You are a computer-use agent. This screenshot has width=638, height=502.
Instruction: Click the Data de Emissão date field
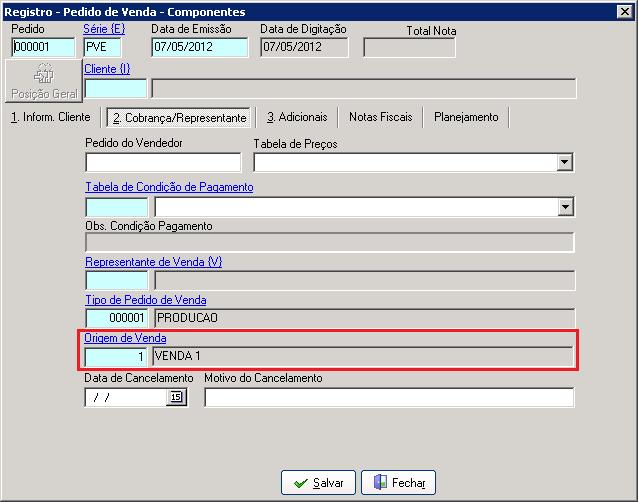tap(199, 47)
